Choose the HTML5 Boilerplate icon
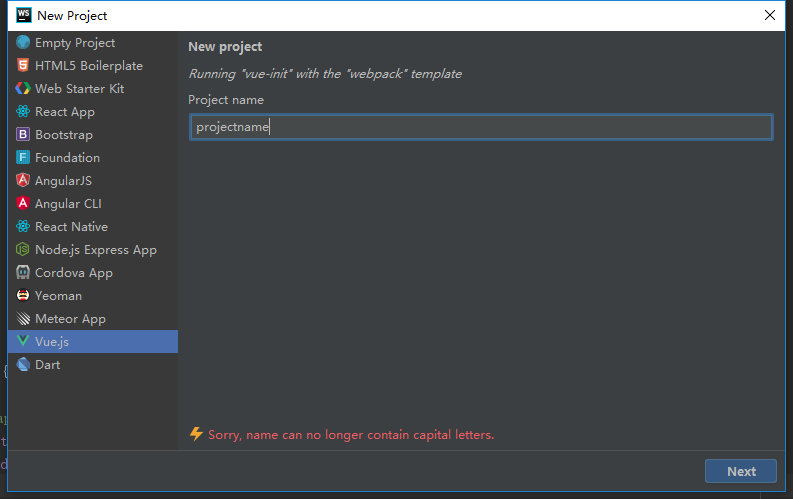This screenshot has height=499, width=793. [23, 65]
